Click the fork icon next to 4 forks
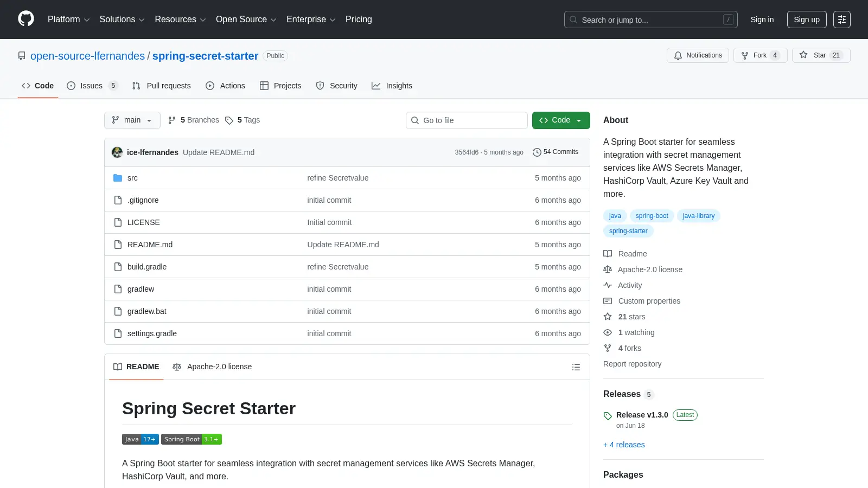Screen dimensions: 868x488 (x=608, y=348)
